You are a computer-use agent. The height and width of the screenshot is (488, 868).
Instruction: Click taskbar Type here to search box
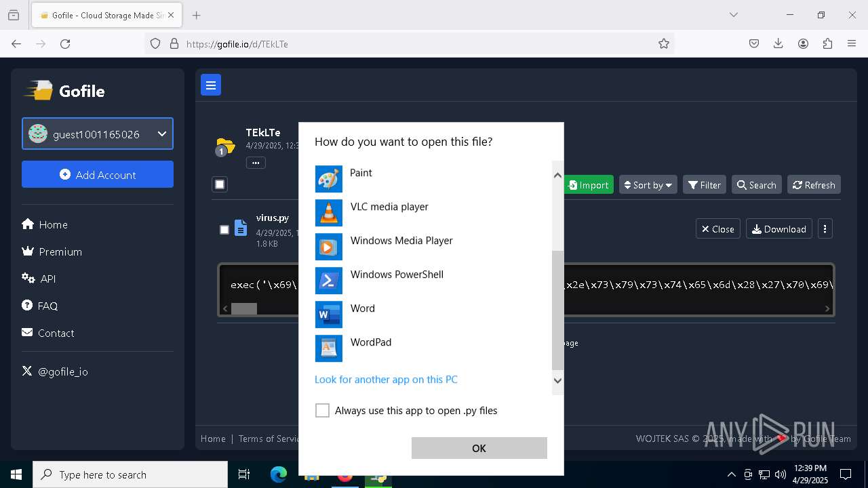(130, 474)
